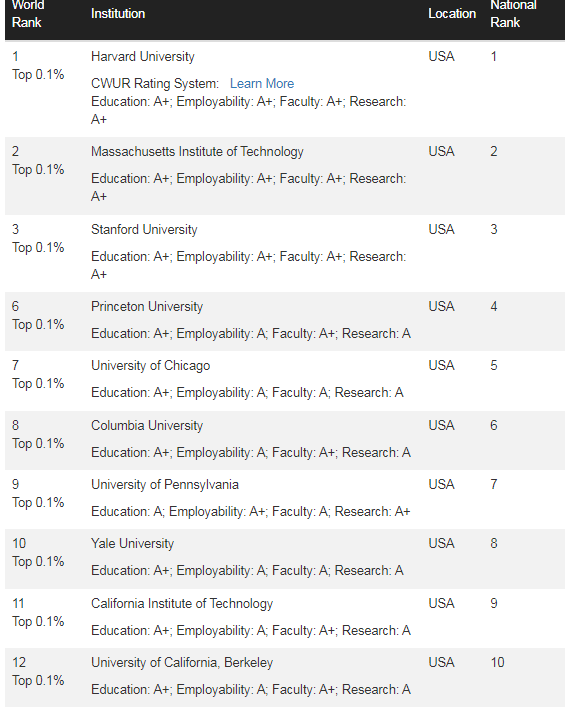565x707 pixels.
Task: Open the Learn More link
Action: coord(262,83)
